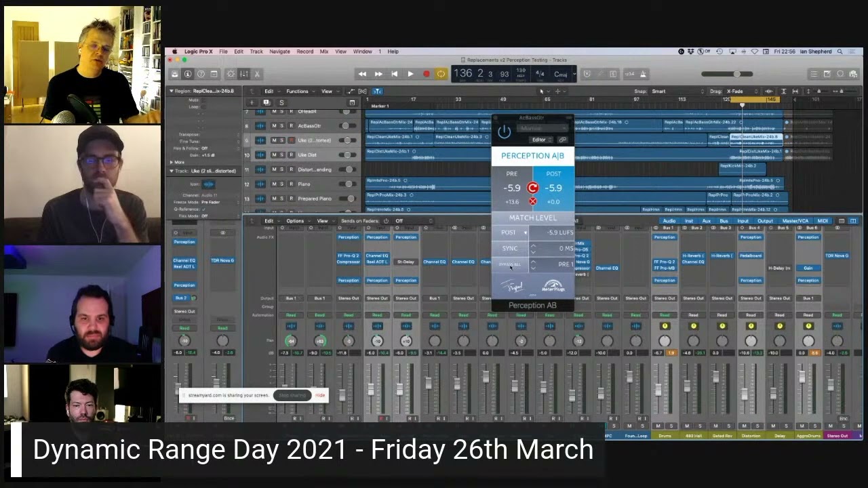Click the Fast Forward transport button

378,74
